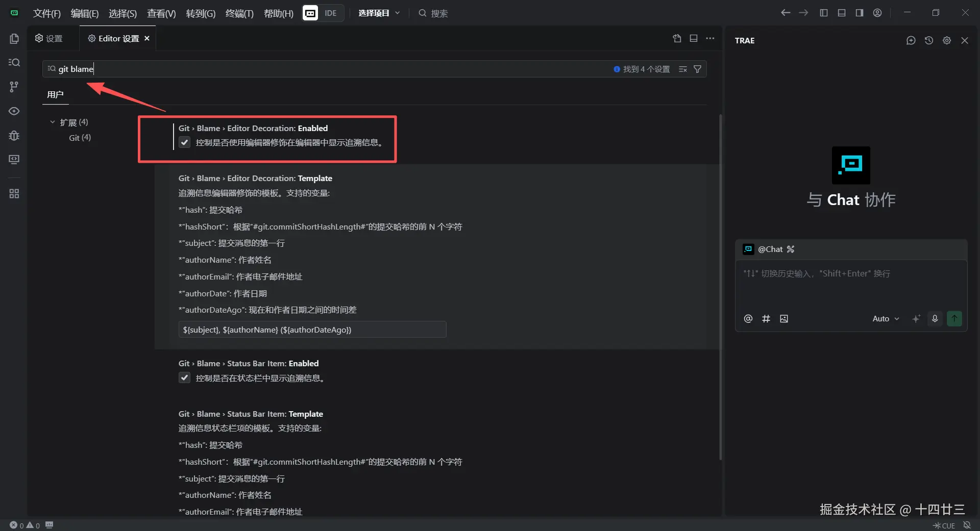Attach an image to chat

click(x=784, y=319)
